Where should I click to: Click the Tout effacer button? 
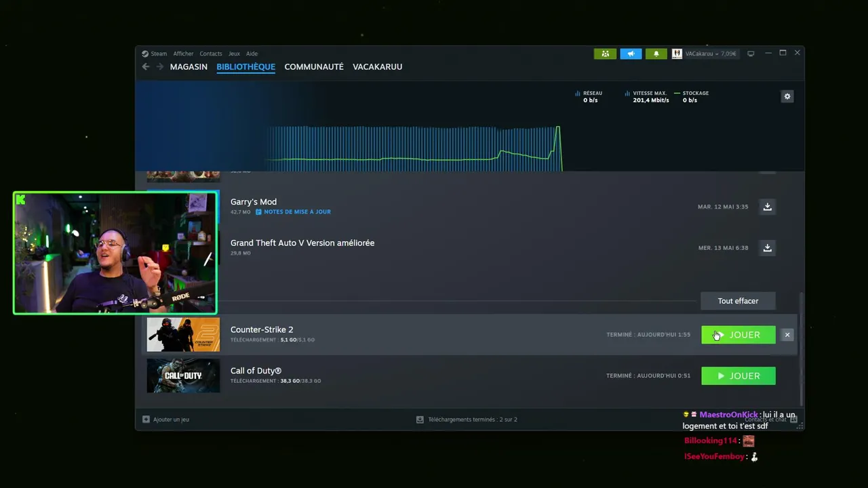pyautogui.click(x=738, y=301)
